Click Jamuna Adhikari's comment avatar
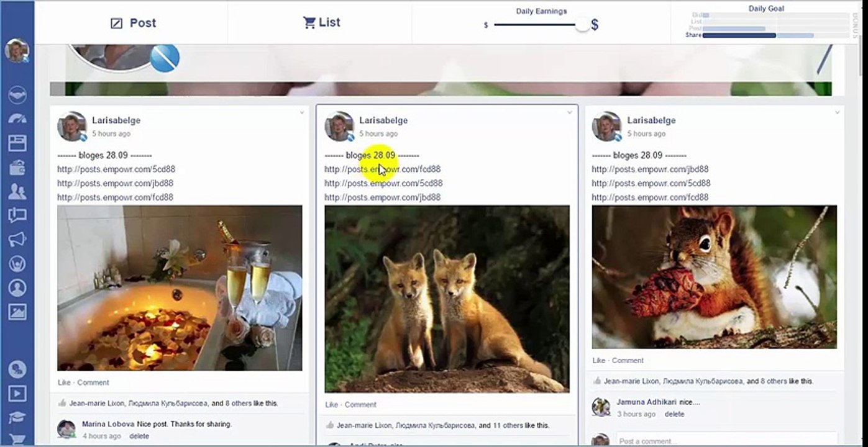The image size is (868, 447). (x=601, y=407)
